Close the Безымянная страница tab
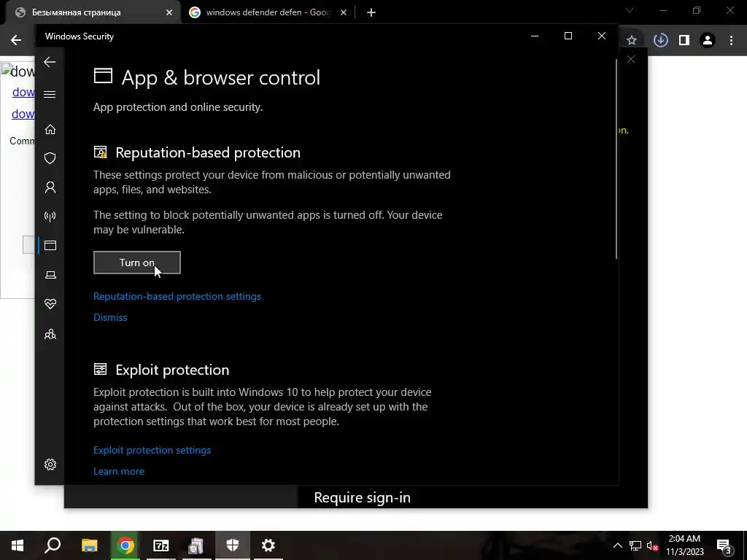The width and height of the screenshot is (747, 560). coord(169,12)
